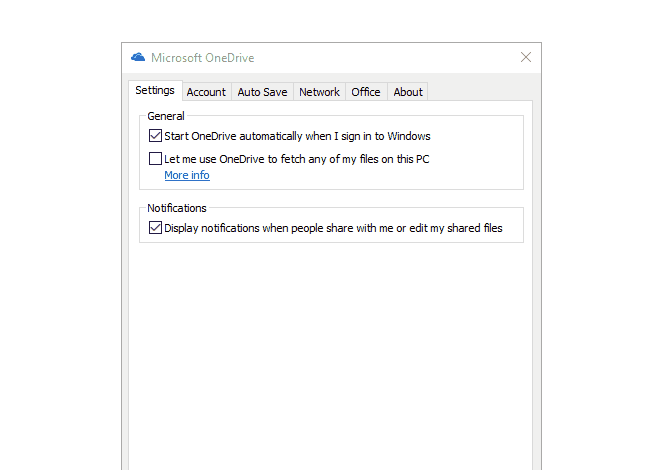
Task: Open the More info link
Action: 187,175
